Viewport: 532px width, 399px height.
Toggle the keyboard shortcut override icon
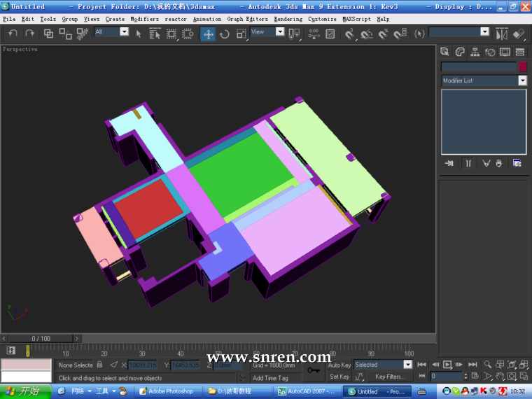tap(330, 34)
